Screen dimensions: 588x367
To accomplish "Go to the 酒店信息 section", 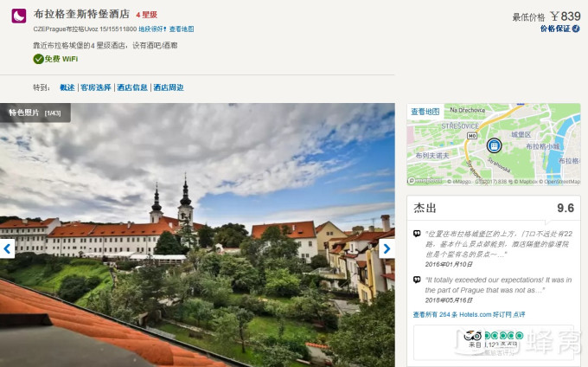I will coord(132,87).
